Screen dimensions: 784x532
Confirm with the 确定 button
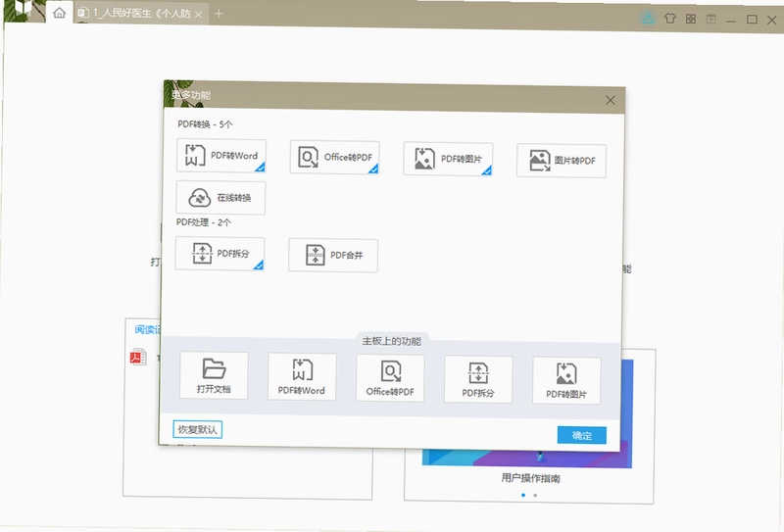coord(581,435)
